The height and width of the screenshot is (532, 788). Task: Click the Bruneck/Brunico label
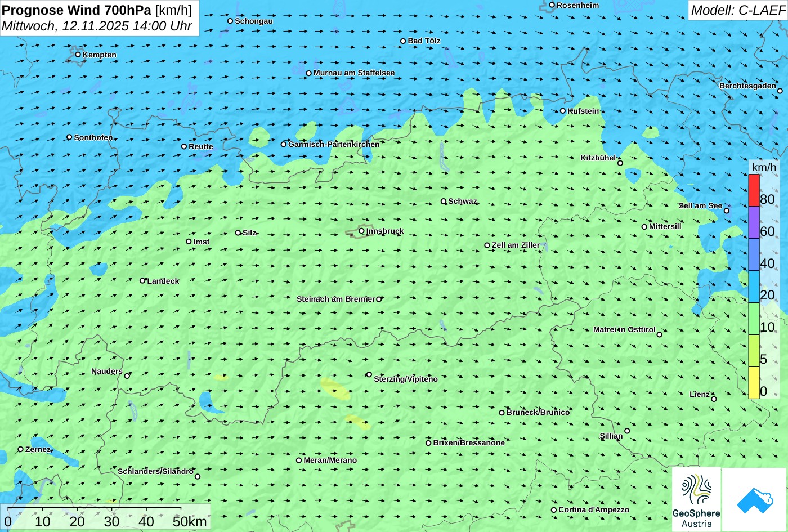pyautogui.click(x=538, y=412)
